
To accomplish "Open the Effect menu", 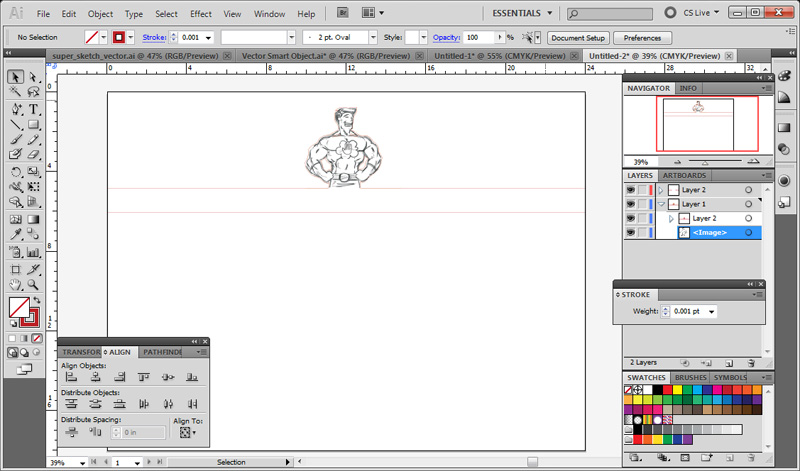I will coord(201,14).
